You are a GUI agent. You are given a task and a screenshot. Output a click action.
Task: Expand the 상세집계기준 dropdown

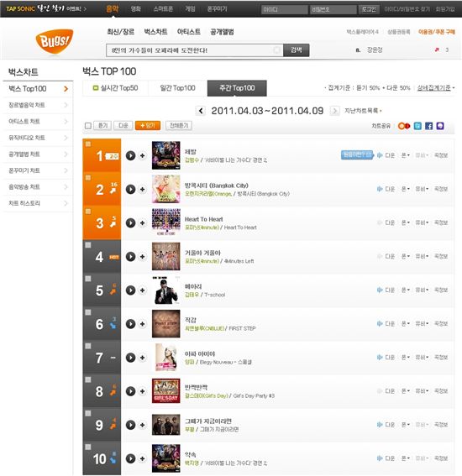click(x=436, y=88)
